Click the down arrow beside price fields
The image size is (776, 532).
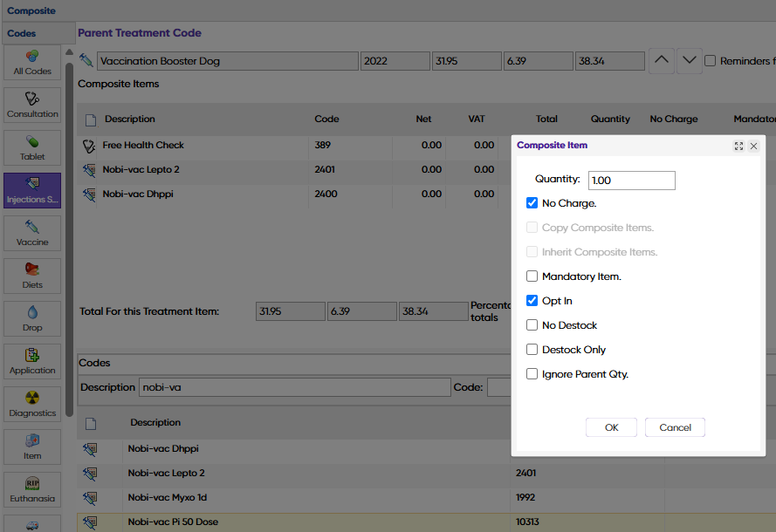[690, 61]
